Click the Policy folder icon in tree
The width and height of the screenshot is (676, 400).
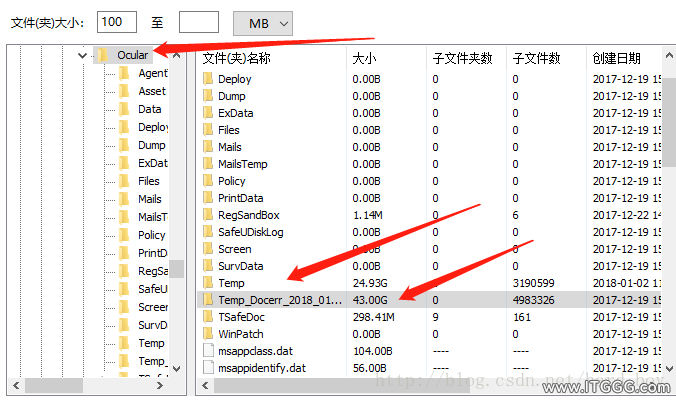click(x=124, y=235)
